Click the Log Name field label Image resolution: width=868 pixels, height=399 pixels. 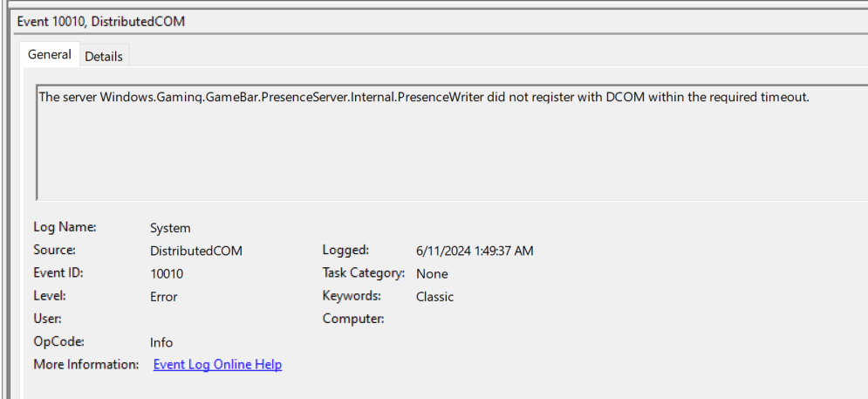pos(65,227)
